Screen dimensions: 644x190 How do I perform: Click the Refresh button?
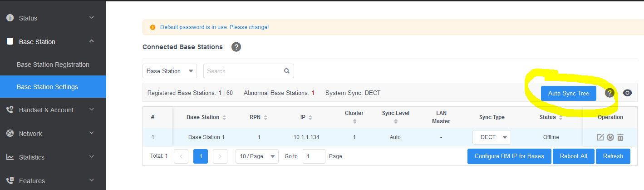(613, 156)
